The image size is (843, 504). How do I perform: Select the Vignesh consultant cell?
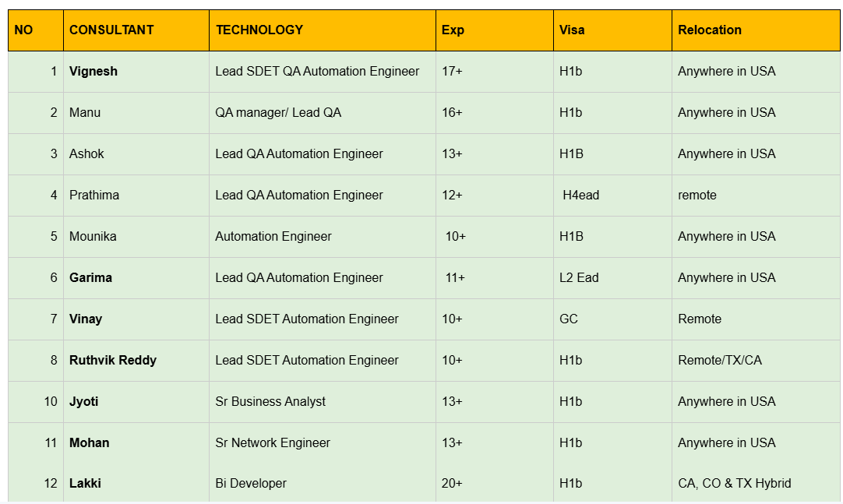click(x=93, y=72)
